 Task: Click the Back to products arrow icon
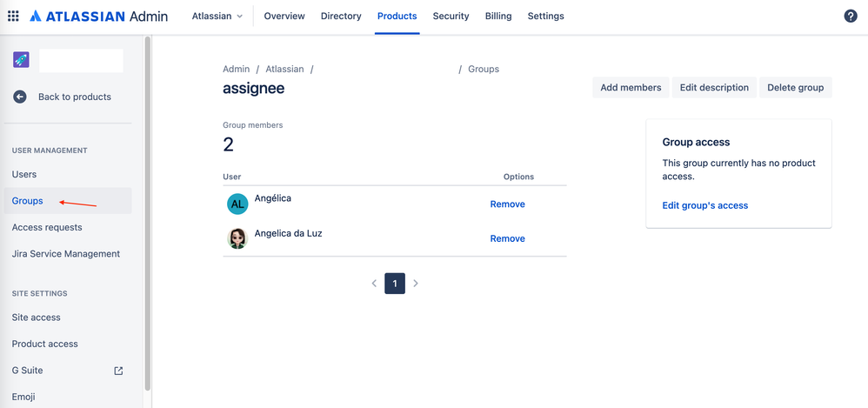click(x=20, y=97)
